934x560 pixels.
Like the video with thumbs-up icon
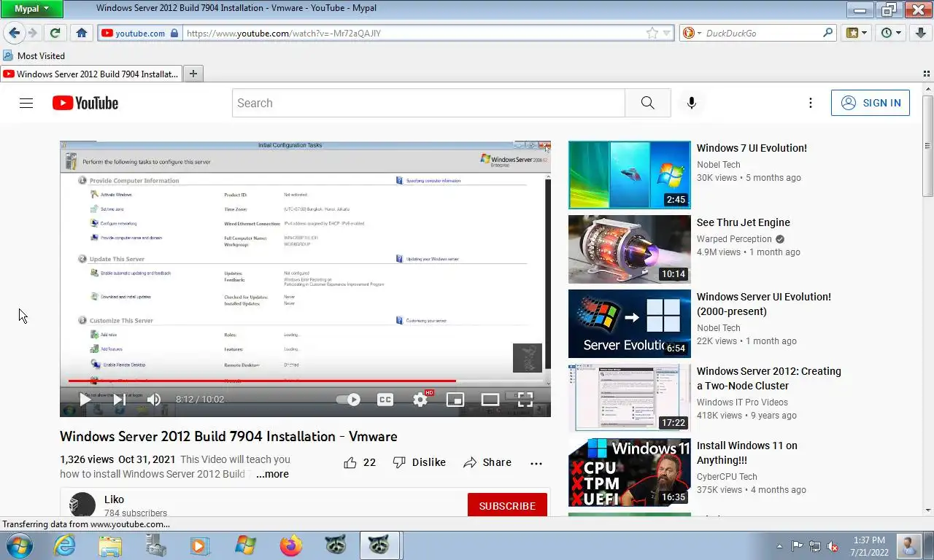[x=350, y=462]
